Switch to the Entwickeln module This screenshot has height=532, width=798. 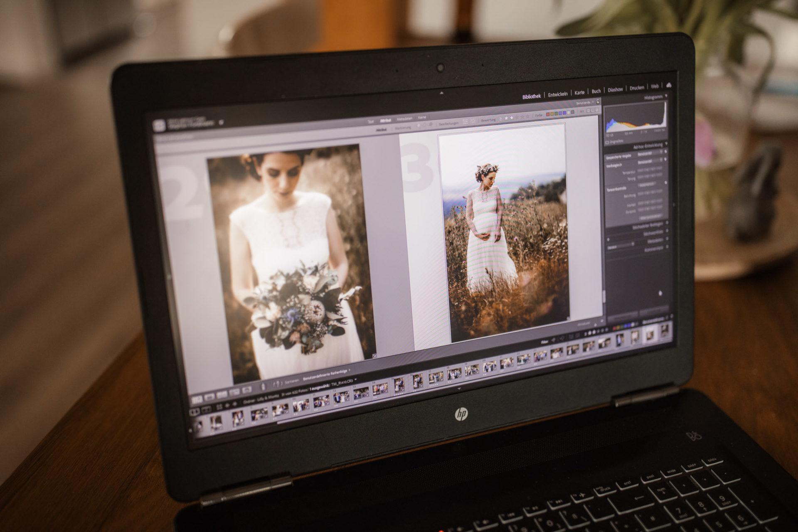tap(558, 94)
